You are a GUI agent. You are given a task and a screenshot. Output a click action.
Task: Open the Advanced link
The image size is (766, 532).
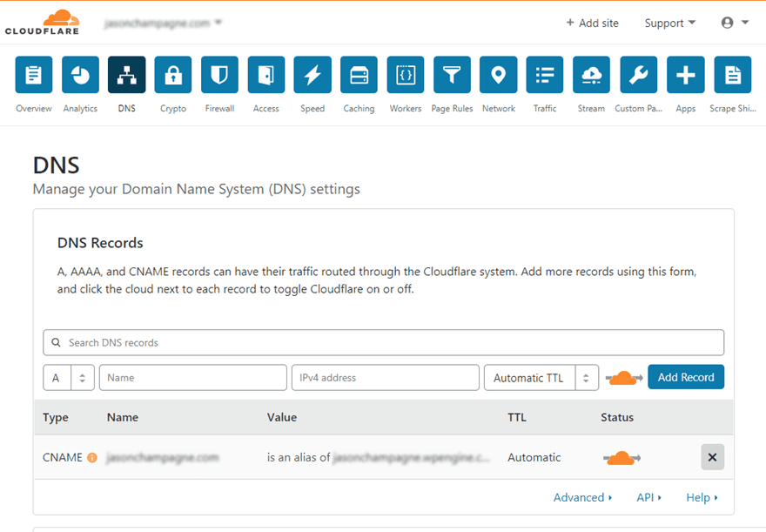pyautogui.click(x=580, y=497)
